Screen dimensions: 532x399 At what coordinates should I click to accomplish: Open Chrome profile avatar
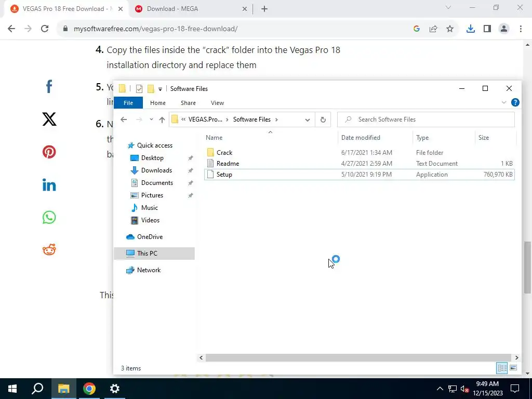(504, 29)
